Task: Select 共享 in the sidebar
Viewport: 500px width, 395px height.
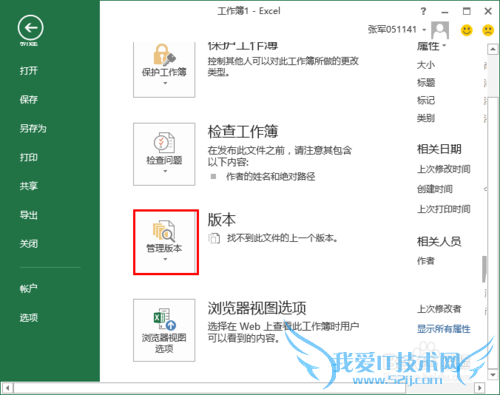Action: coord(29,186)
